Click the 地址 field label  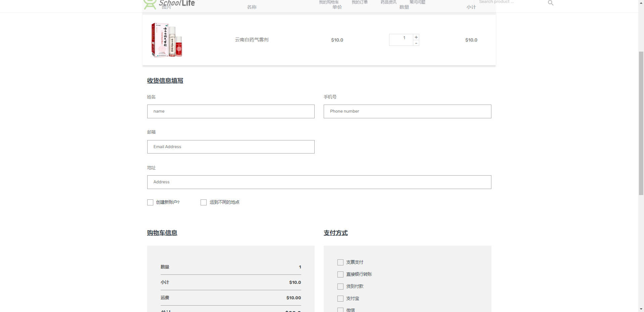click(x=151, y=168)
